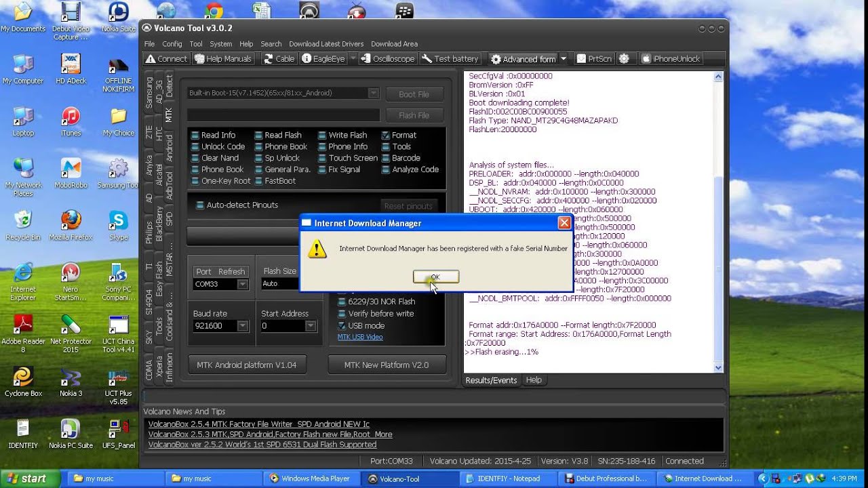Select the Sp Unlock option
The image size is (868, 488).
tap(277, 158)
